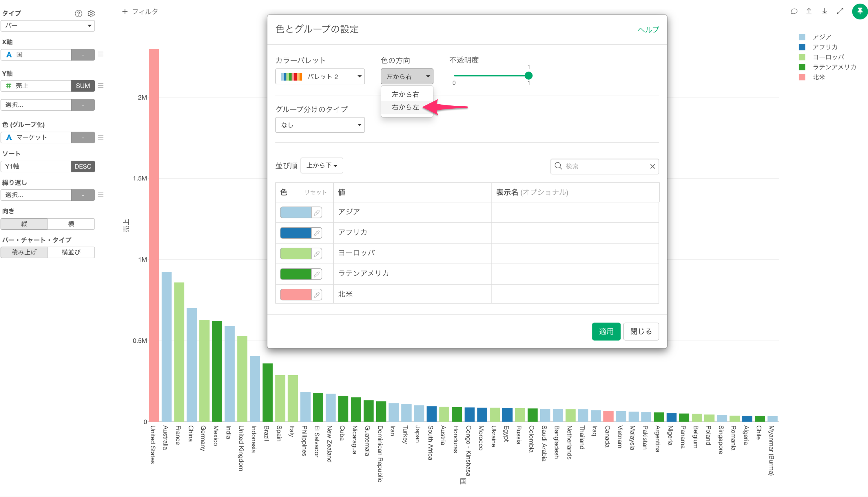Click ヨーロッパ light green color swatch
The height and width of the screenshot is (497, 868).
coord(296,254)
